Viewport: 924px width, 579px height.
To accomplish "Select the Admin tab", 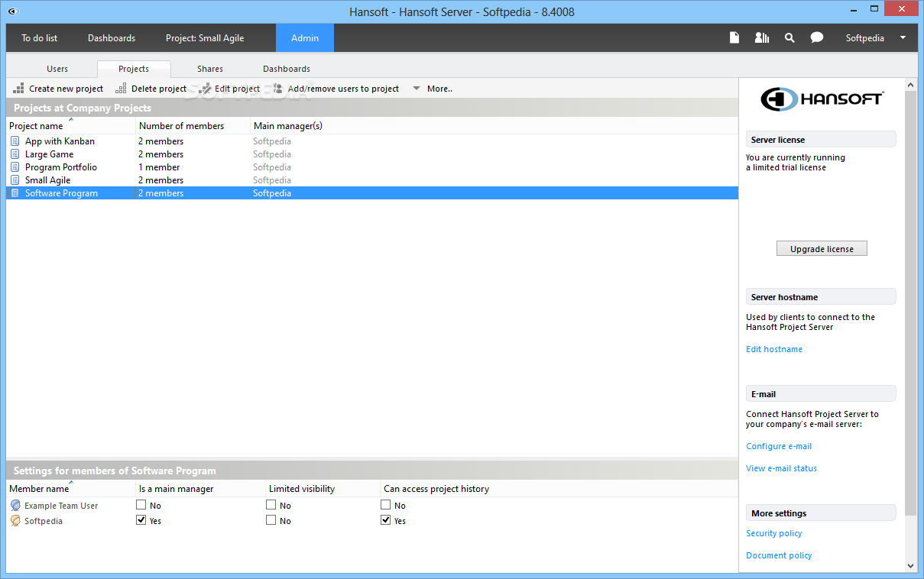I will [305, 37].
